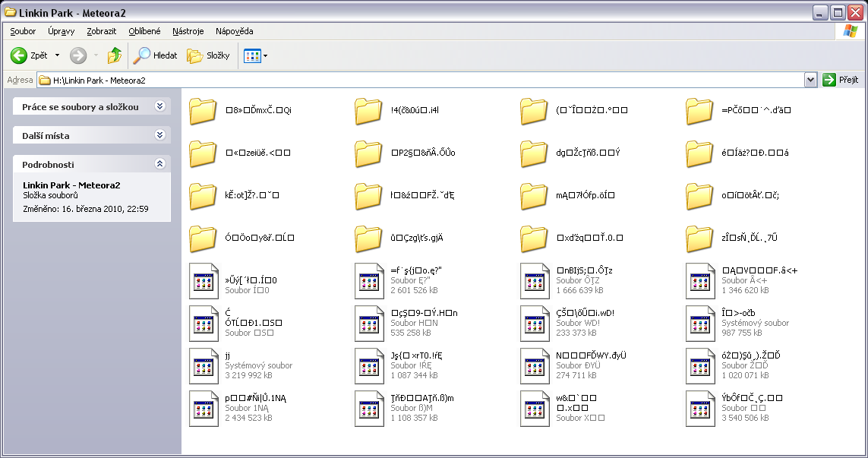Expand the address bar dropdown
Image resolution: width=868 pixels, height=458 pixels.
click(811, 81)
